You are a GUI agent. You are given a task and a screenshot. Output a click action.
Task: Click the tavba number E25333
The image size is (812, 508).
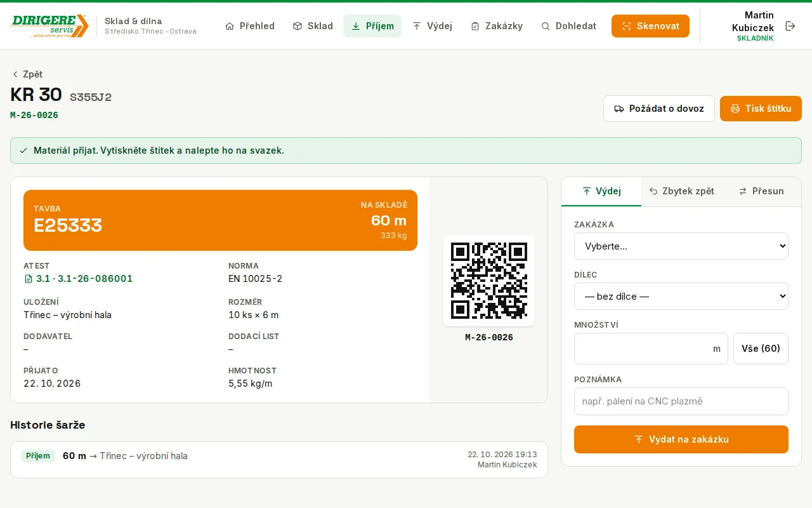coord(68,225)
